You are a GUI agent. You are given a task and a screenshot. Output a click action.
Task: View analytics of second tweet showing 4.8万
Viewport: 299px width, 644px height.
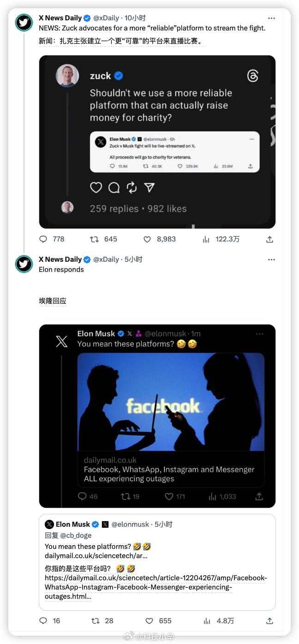click(207, 621)
